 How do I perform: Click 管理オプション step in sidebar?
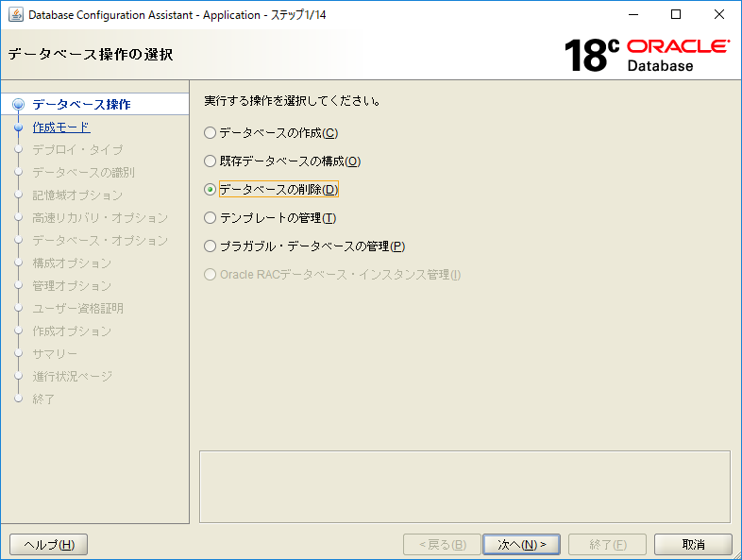pos(72,286)
